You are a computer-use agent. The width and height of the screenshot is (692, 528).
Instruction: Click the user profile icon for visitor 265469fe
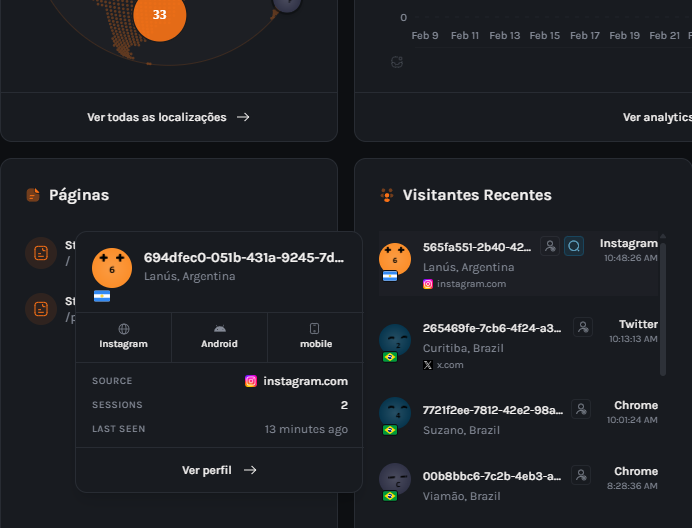tap(583, 327)
